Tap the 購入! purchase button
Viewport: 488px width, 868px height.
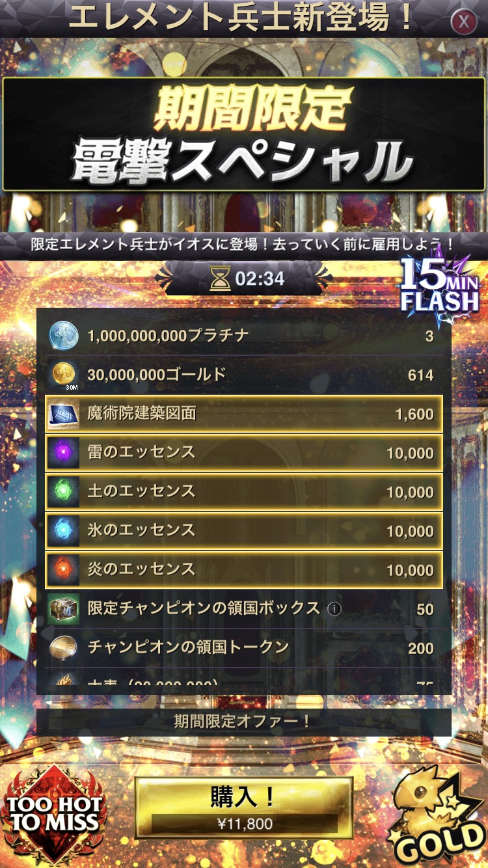click(243, 806)
